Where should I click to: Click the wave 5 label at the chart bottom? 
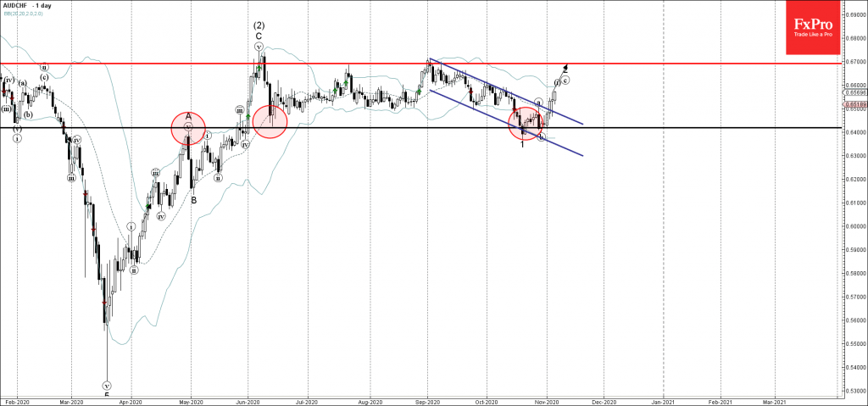pyautogui.click(x=106, y=393)
